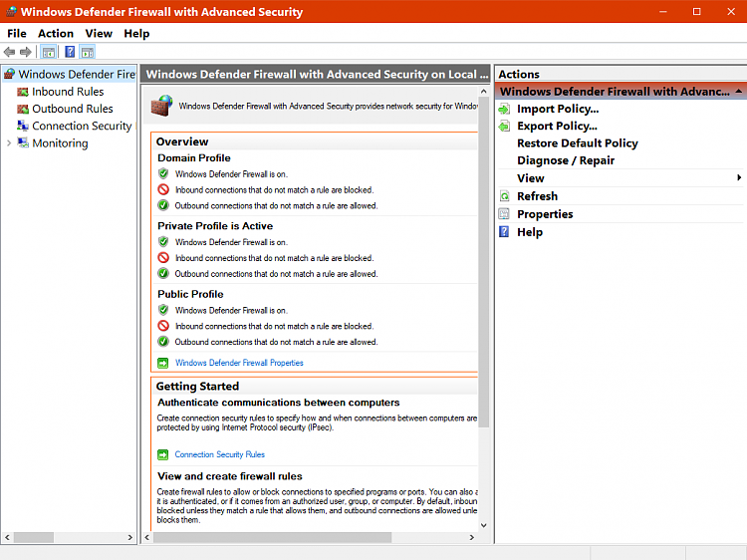The width and height of the screenshot is (747, 560).
Task: Click center pane horizontal scrollbar left arrow
Action: (x=146, y=537)
